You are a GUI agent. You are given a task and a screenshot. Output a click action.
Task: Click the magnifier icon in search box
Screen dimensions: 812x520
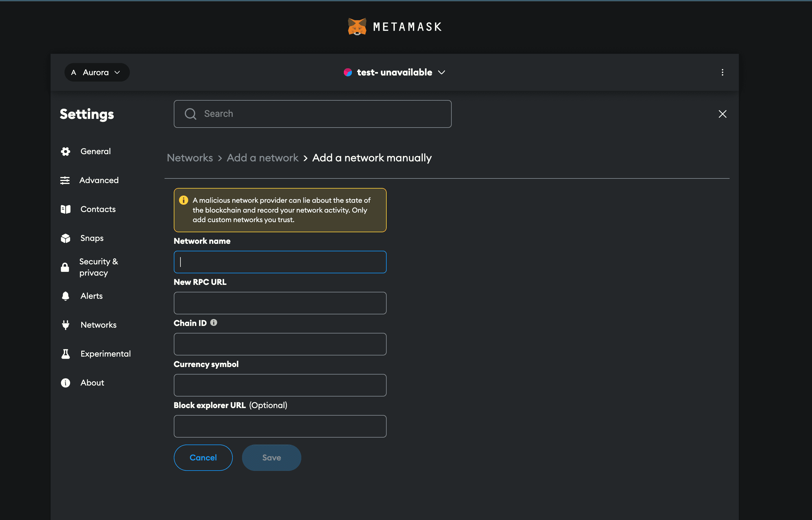pos(191,114)
